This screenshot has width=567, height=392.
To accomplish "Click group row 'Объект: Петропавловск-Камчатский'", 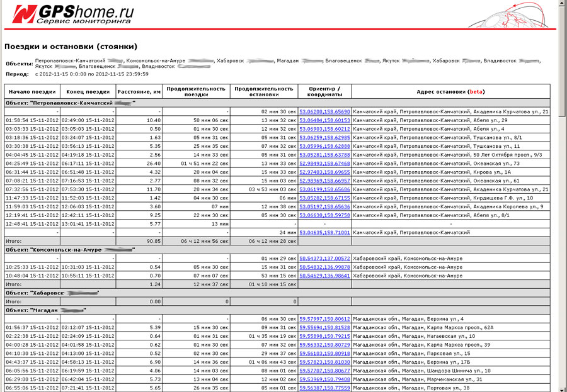I will click(x=277, y=103).
